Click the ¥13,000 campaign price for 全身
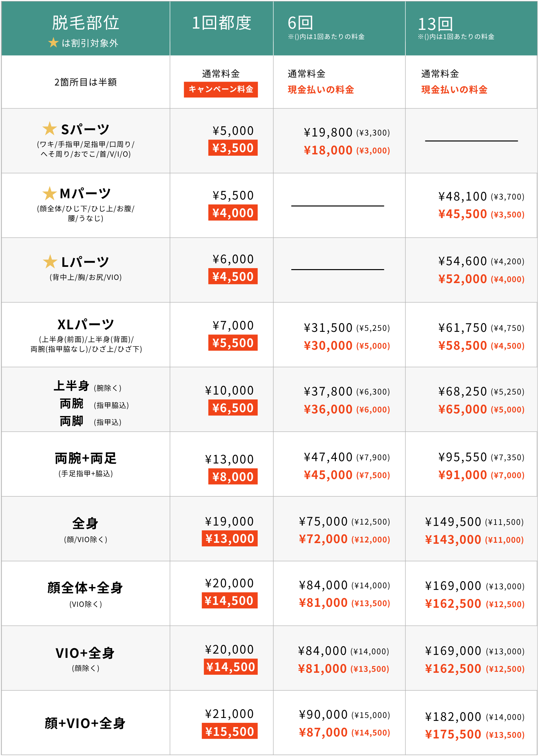This screenshot has width=539, height=756. click(x=230, y=538)
